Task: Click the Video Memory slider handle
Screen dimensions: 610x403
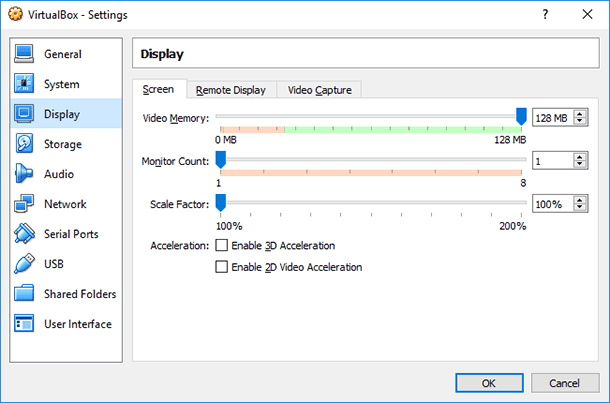Action: pyautogui.click(x=521, y=117)
